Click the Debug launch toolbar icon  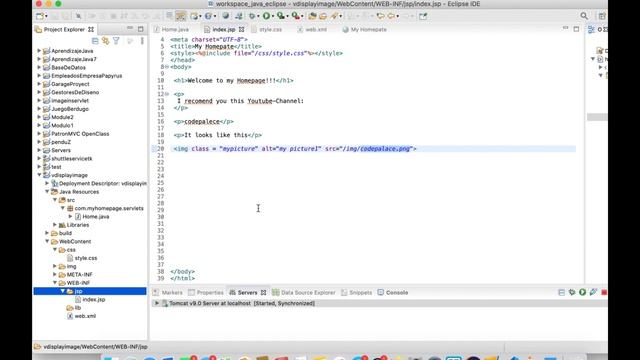[x=252, y=16]
